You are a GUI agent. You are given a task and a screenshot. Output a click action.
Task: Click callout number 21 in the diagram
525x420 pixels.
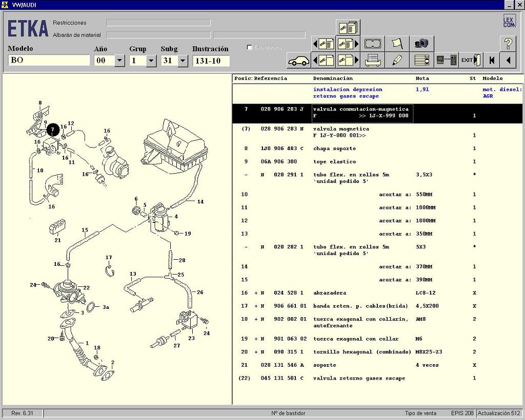coord(57,240)
